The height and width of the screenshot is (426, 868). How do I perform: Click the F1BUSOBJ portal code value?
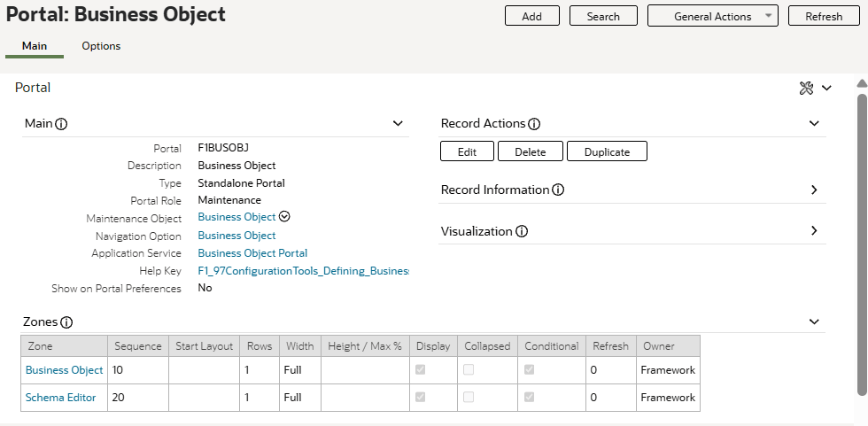223,148
